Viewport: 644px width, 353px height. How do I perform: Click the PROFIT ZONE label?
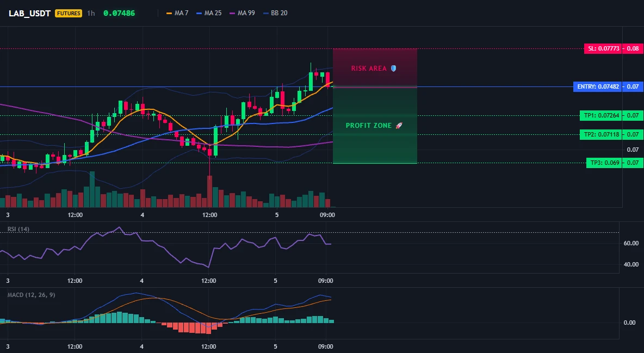click(369, 125)
